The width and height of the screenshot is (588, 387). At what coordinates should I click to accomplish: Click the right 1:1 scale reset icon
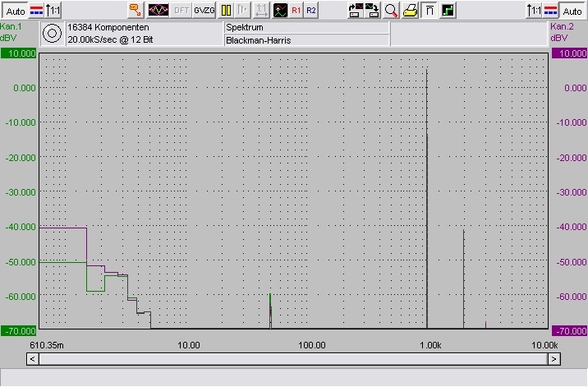534,11
